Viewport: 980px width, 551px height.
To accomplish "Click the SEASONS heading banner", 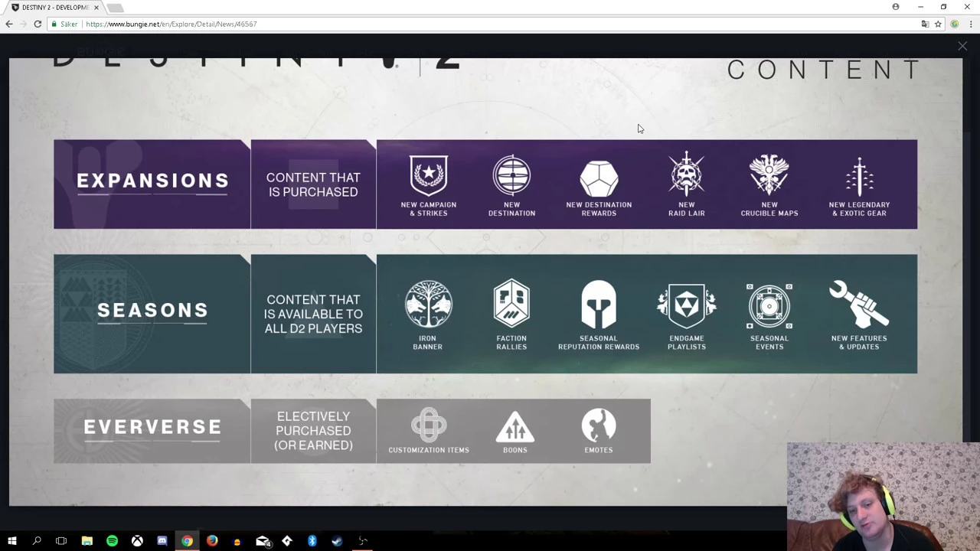I will point(152,314).
